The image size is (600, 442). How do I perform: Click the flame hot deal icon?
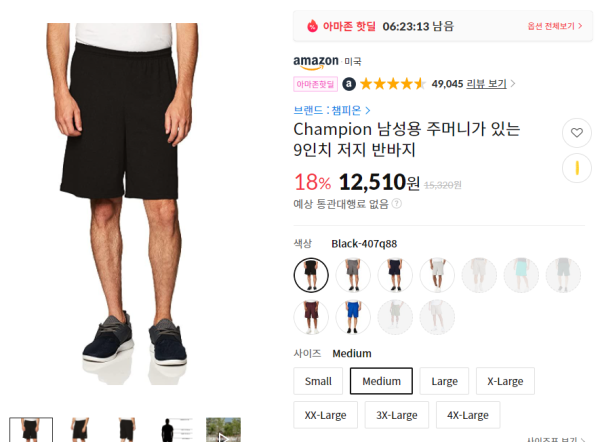312,26
